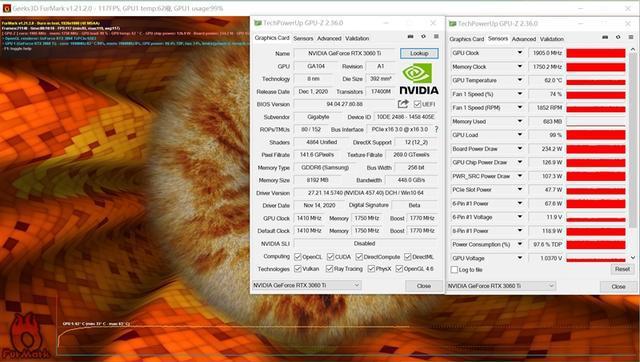The image size is (640, 362).
Task: Click the GPU Load red sensor graph
Action: [x=596, y=135]
